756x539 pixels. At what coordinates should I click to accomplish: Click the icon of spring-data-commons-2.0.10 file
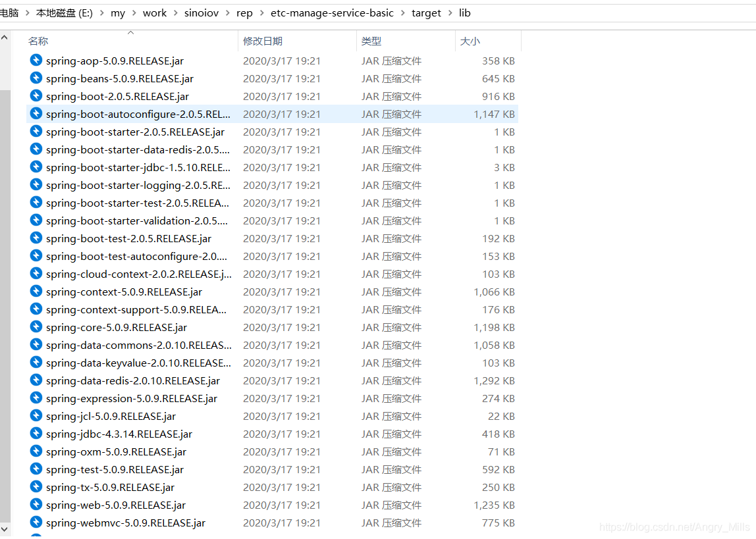point(36,344)
